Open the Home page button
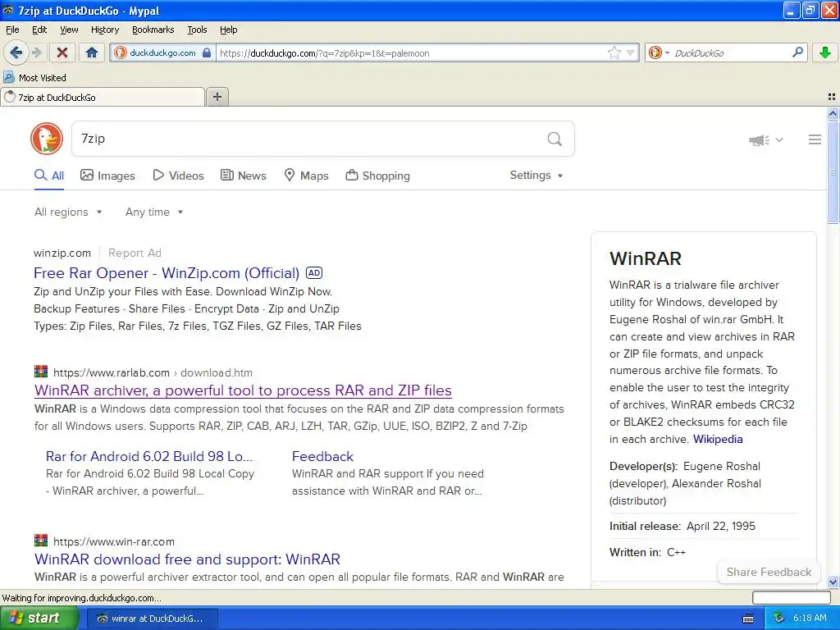The image size is (840, 630). pos(92,52)
